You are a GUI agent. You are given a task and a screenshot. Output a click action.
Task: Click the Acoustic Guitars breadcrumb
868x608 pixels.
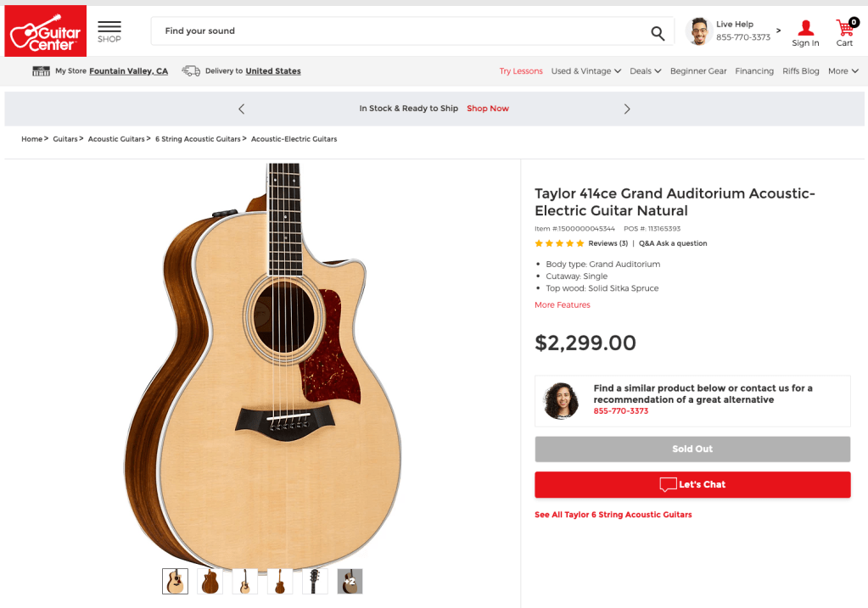(x=116, y=139)
